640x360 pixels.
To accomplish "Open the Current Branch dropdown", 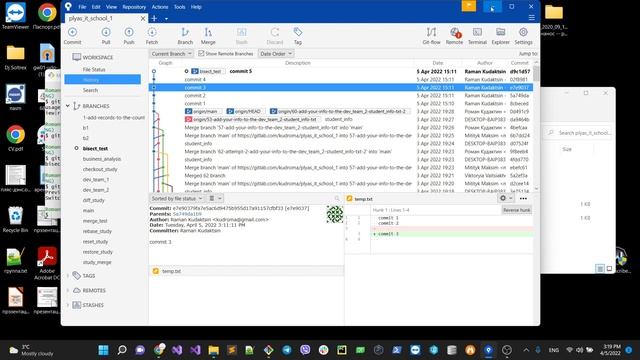I will 171,53.
